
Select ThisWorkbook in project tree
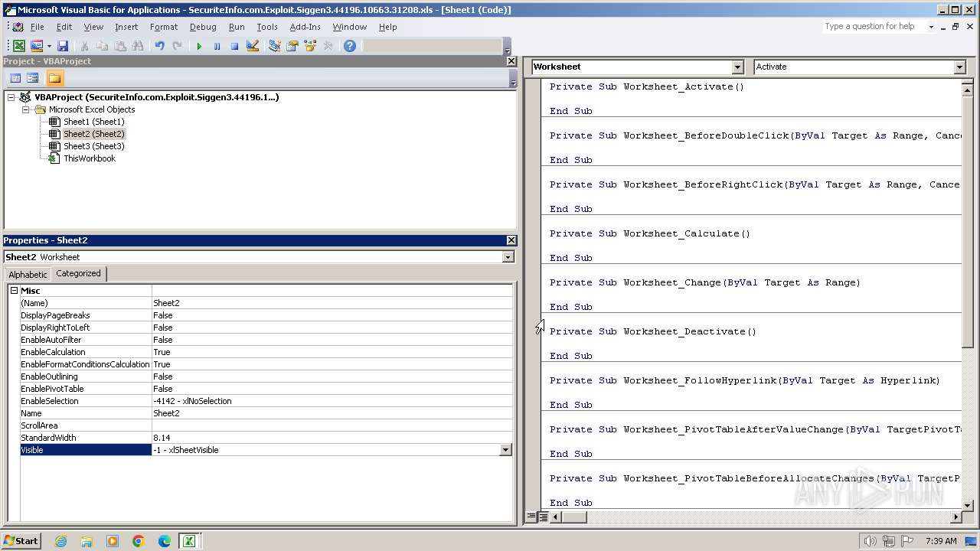point(89,158)
